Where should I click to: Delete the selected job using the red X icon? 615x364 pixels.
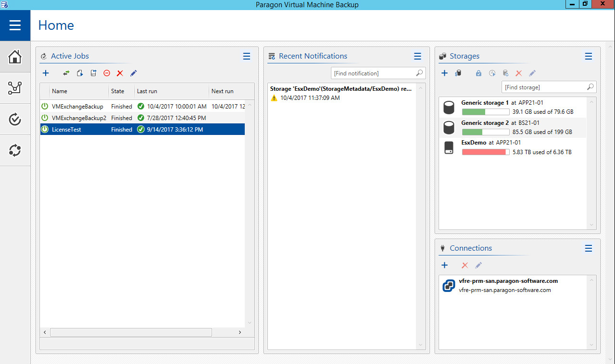[x=120, y=73]
